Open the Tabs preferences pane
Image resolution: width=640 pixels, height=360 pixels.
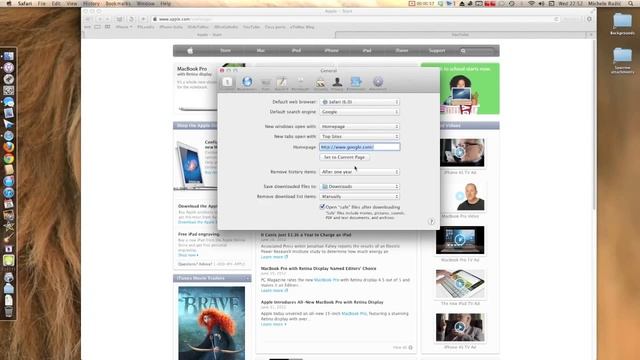pos(265,83)
